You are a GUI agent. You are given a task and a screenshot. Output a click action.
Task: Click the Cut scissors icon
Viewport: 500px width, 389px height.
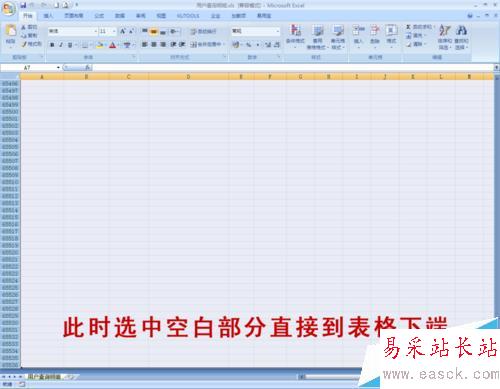[x=24, y=27]
